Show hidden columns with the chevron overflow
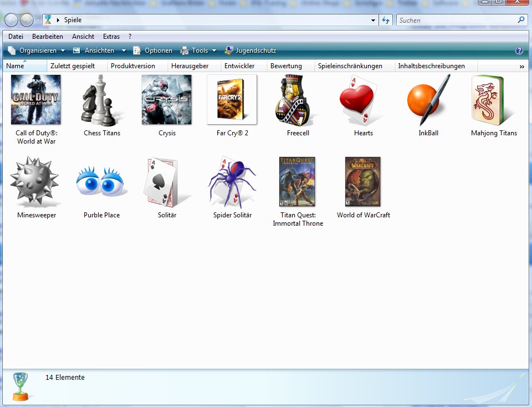The height and width of the screenshot is (407, 532). (x=522, y=67)
